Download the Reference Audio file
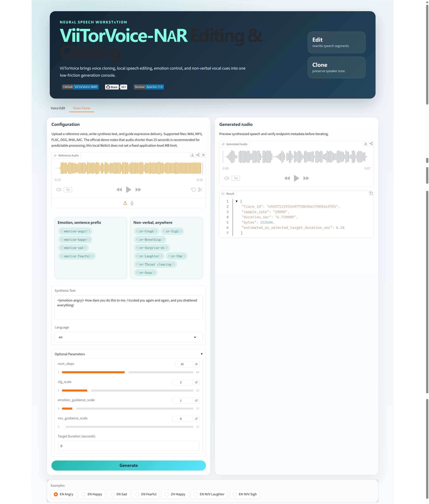Viewport: 429px width, 504px height. pyautogui.click(x=192, y=155)
